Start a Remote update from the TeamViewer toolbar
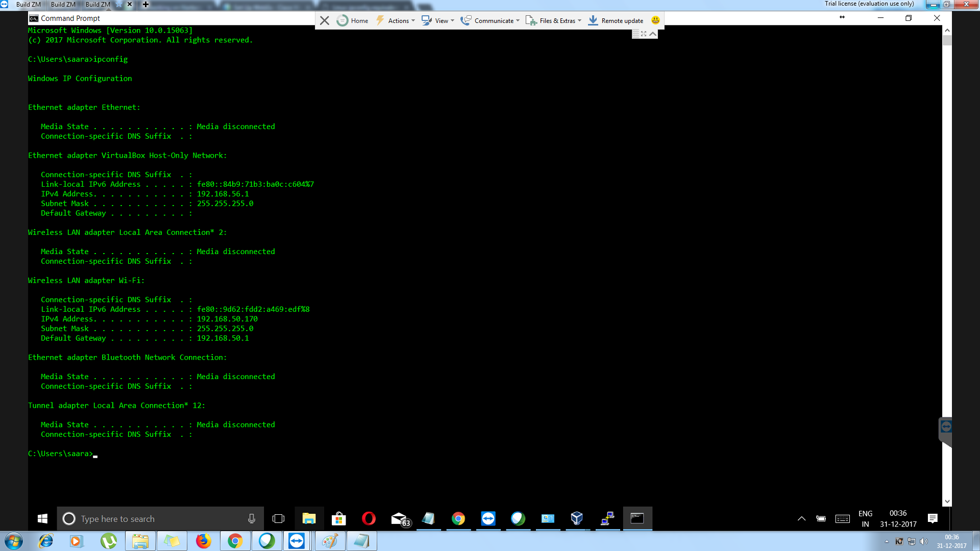980x551 pixels. (x=616, y=20)
